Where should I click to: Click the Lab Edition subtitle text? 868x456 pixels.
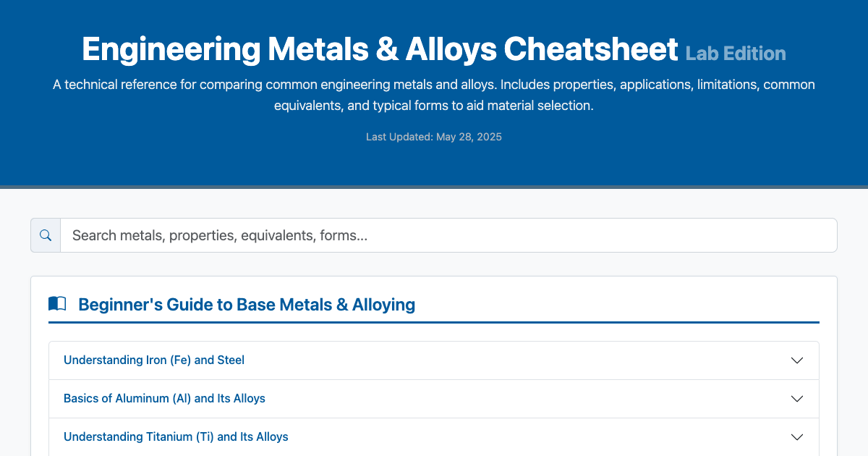point(736,54)
